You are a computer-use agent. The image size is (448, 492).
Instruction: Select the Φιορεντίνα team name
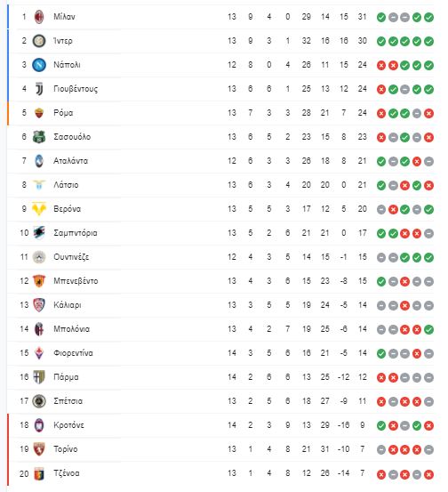tap(73, 353)
